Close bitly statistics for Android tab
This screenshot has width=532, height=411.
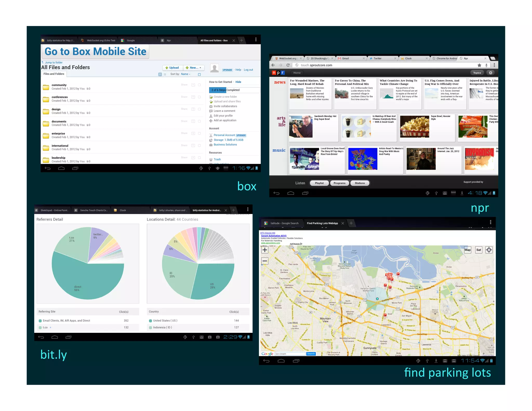coord(226,210)
